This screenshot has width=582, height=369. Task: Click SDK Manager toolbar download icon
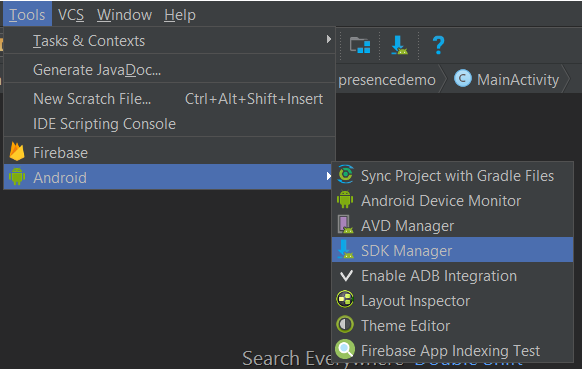tap(399, 45)
